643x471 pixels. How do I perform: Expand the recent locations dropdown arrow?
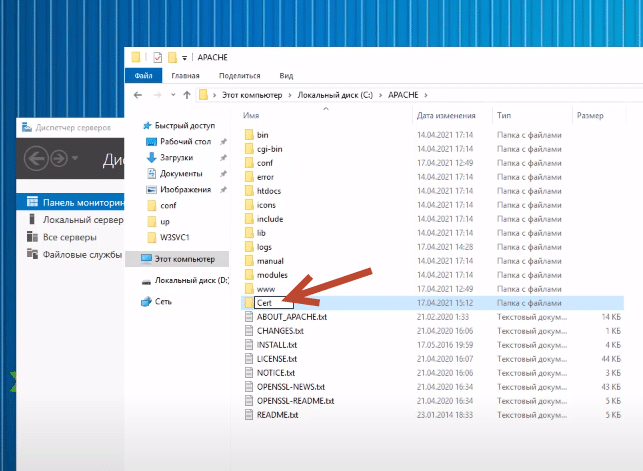(x=170, y=95)
